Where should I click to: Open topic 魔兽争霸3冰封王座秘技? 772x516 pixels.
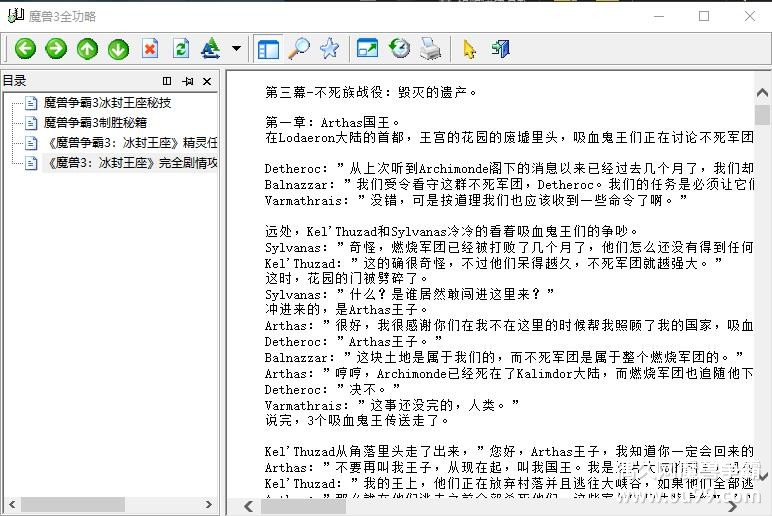[x=107, y=103]
